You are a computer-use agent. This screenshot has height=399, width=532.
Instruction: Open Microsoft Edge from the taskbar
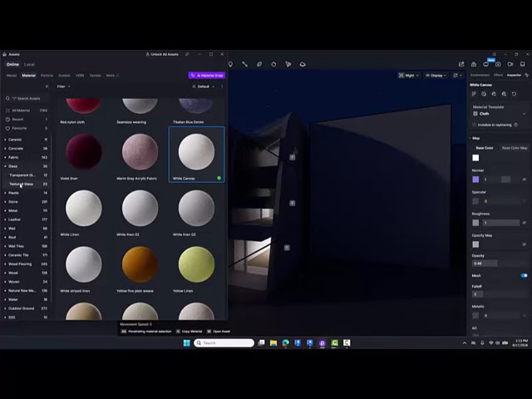[286, 343]
